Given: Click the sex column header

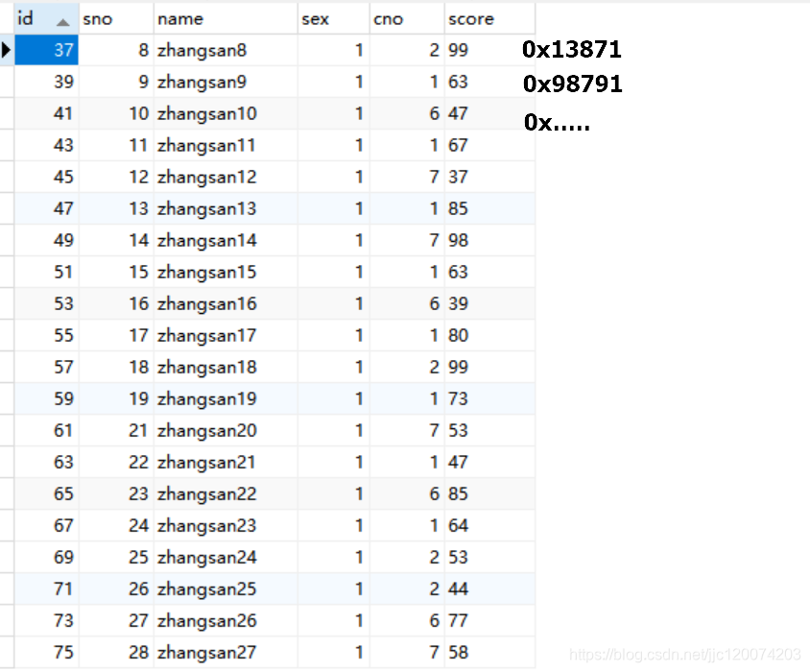Looking at the screenshot, I should [334, 19].
